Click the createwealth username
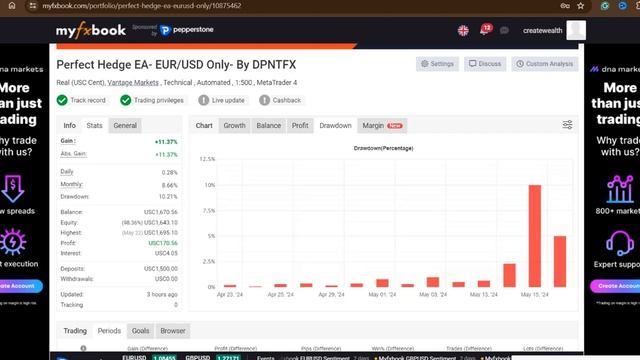This screenshot has height=360, width=640. point(542,31)
